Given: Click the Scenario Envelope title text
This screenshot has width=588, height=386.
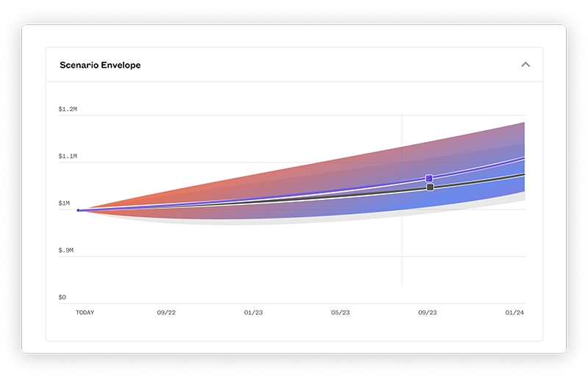Looking at the screenshot, I should coord(100,65).
